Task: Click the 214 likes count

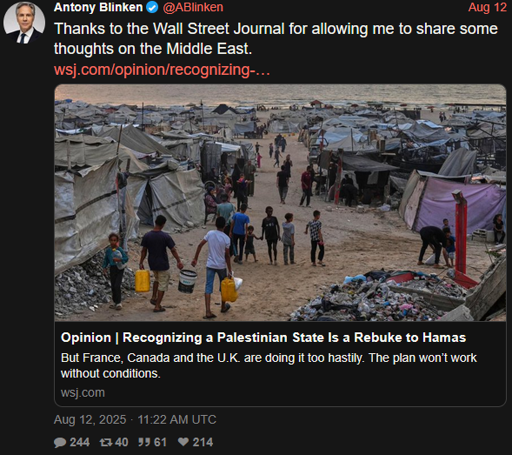Action: tap(203, 442)
